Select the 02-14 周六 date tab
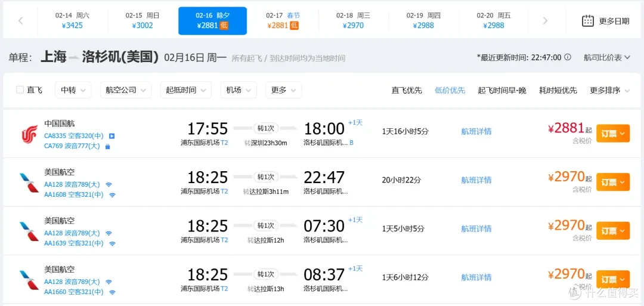 pos(72,20)
